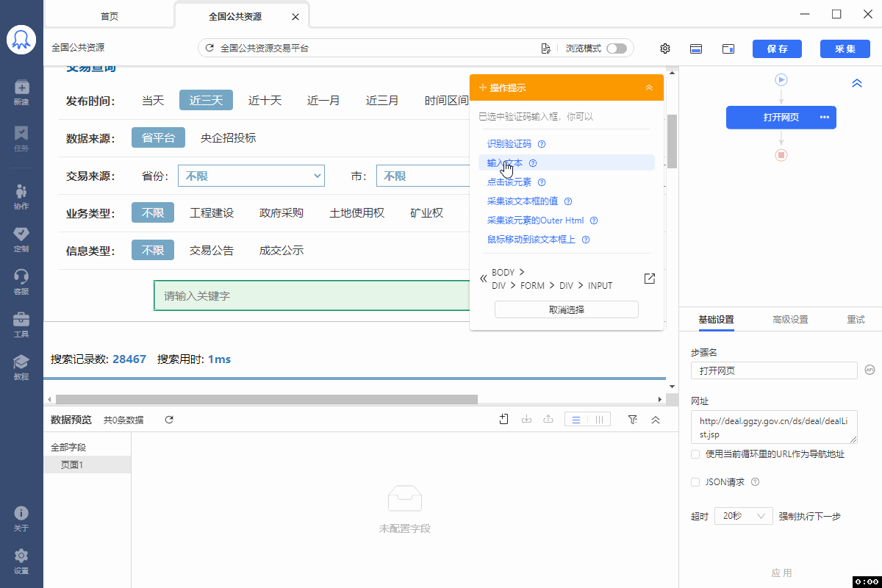Open the 新建 sidebar item
This screenshot has height=588, width=882.
pos(21,92)
